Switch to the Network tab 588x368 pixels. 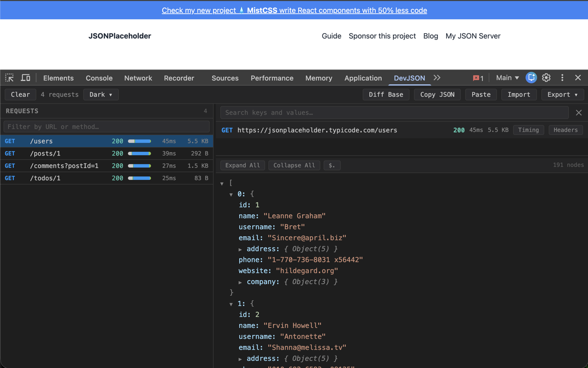coord(138,78)
